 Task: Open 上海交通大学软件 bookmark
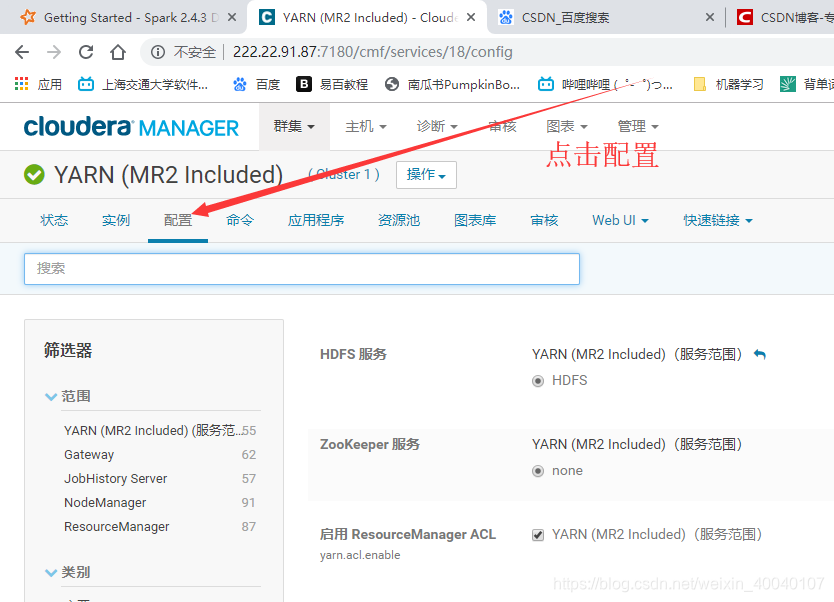143,84
